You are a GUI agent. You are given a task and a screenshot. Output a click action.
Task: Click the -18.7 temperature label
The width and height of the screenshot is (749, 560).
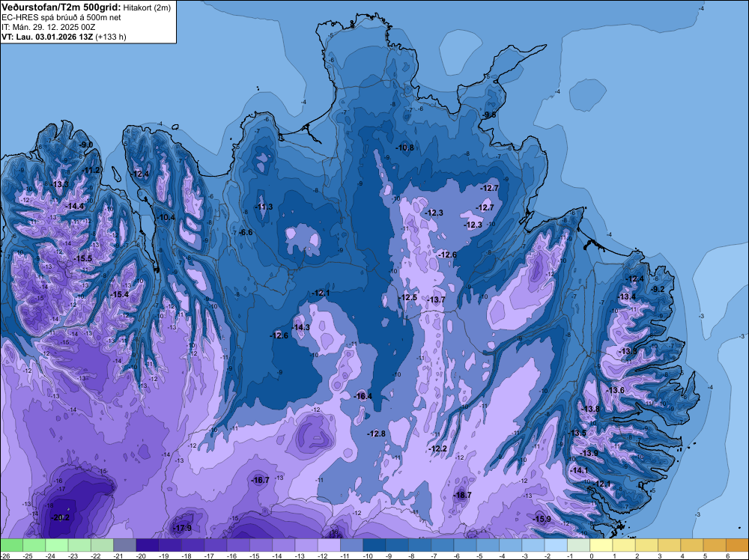(462, 495)
